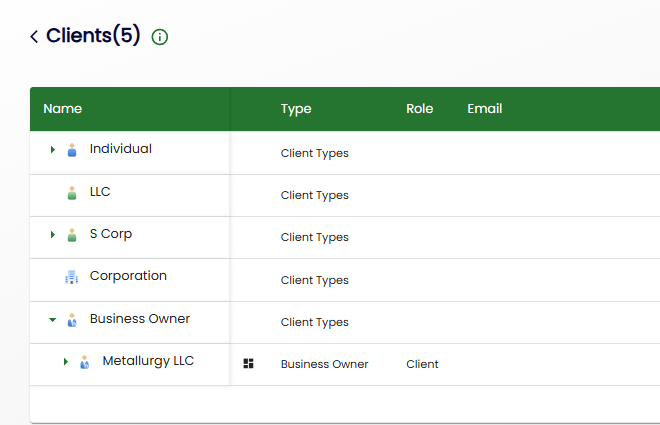Expand the S Corp client type row
This screenshot has height=425, width=660.
pyautogui.click(x=53, y=235)
